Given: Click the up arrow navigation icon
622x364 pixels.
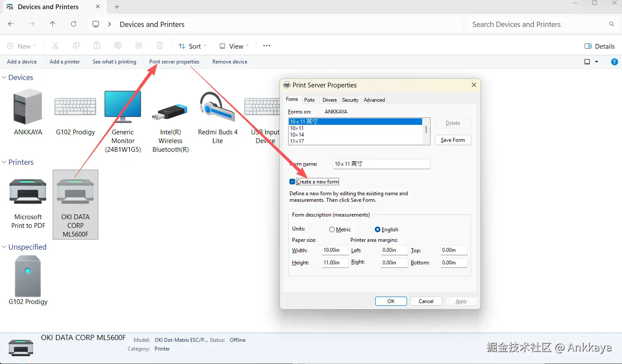Looking at the screenshot, I should (x=53, y=24).
